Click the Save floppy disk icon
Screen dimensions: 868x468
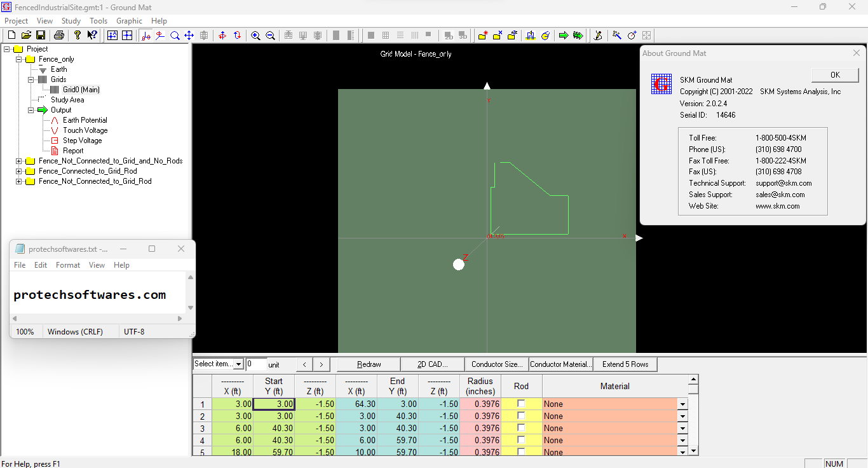40,36
